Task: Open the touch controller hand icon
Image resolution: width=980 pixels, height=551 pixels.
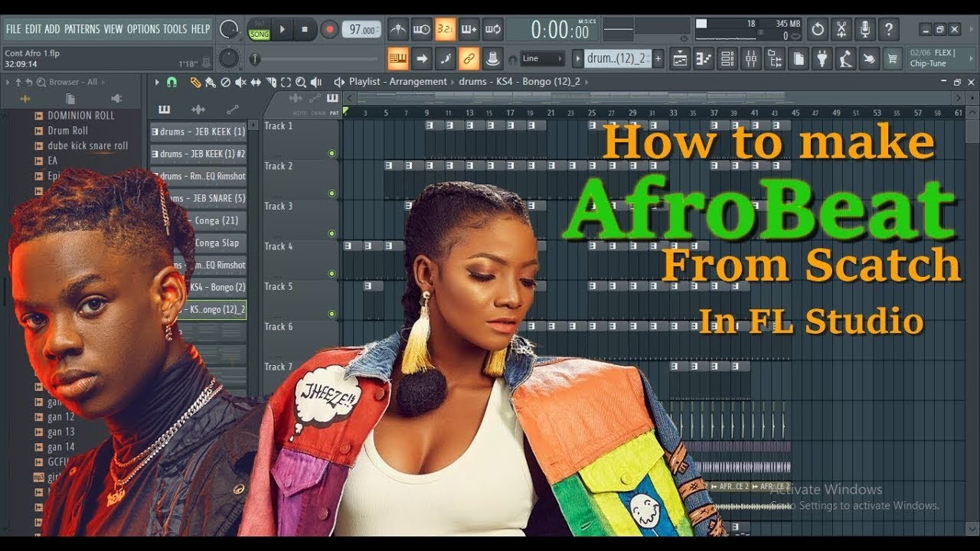Action: coord(870,58)
